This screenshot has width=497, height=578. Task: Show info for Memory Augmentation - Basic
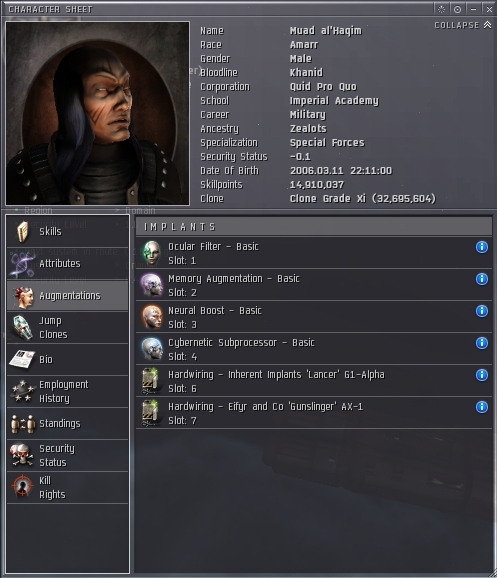(482, 279)
